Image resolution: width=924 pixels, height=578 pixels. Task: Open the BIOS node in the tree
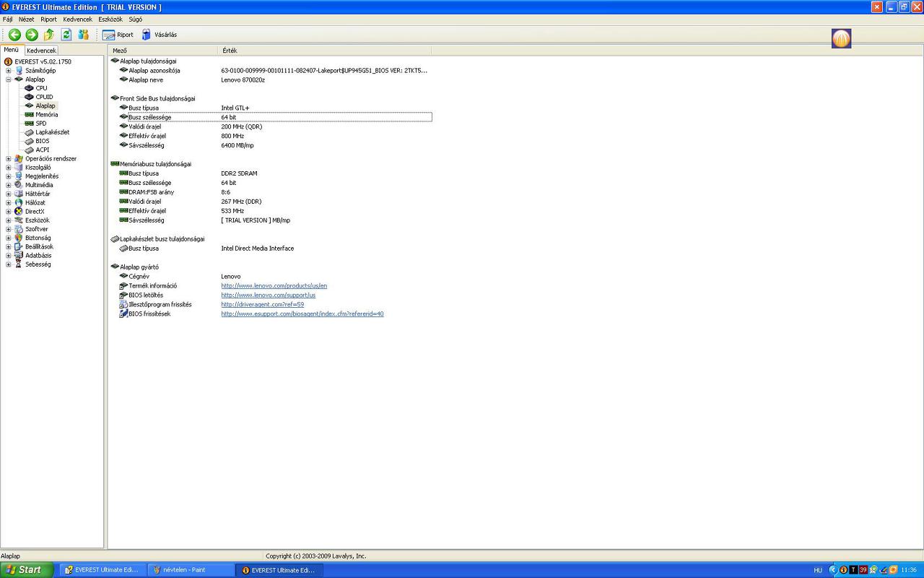(x=43, y=141)
